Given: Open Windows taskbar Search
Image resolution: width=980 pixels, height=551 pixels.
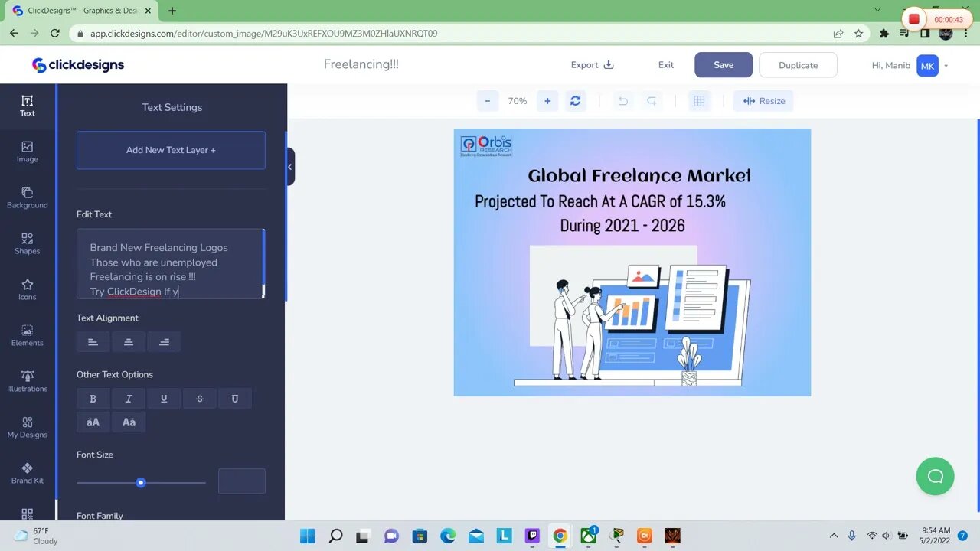Looking at the screenshot, I should [x=335, y=536].
